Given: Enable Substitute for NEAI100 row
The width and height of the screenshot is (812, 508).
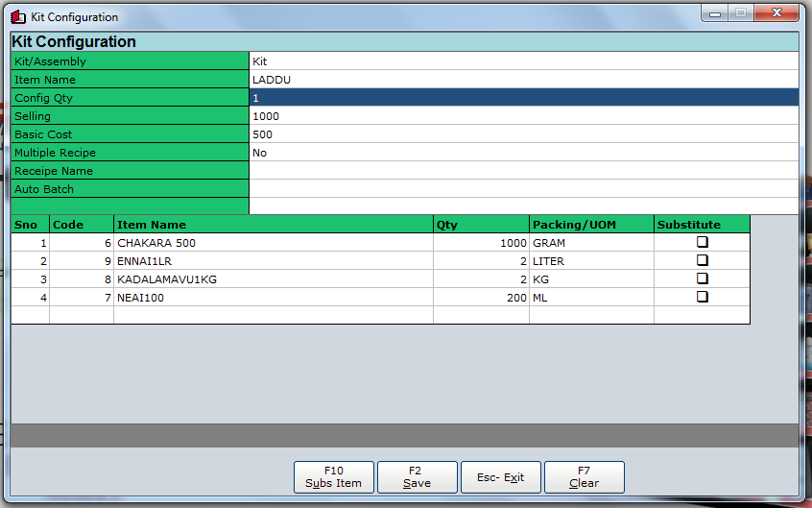Looking at the screenshot, I should tap(703, 297).
